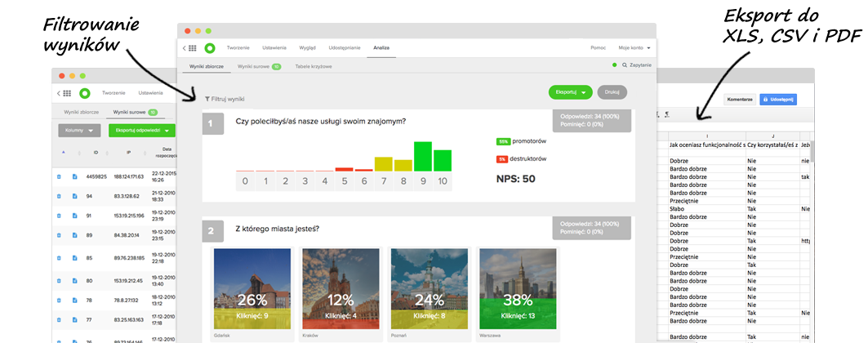
Task: Click trash icon for response ID 78
Action: pyautogui.click(x=60, y=300)
